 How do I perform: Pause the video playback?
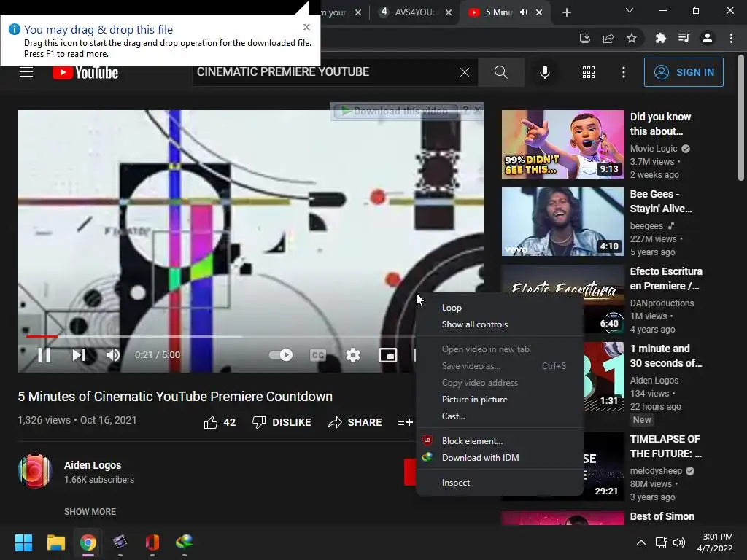[44, 355]
